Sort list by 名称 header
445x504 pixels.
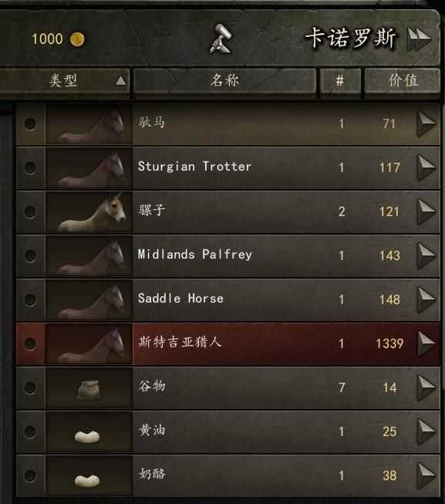(x=224, y=81)
